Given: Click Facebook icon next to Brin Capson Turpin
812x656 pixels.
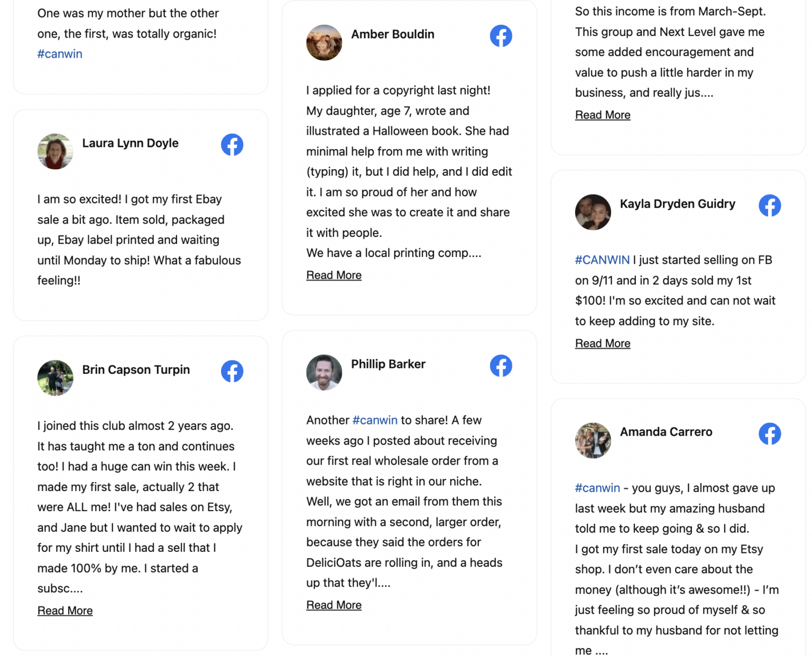Looking at the screenshot, I should (232, 371).
